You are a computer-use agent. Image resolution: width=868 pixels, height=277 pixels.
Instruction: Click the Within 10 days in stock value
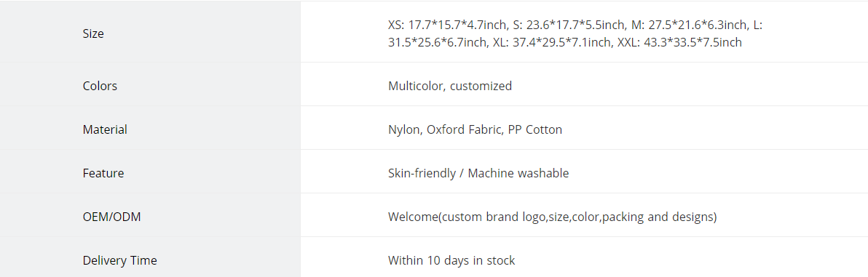pos(451,260)
